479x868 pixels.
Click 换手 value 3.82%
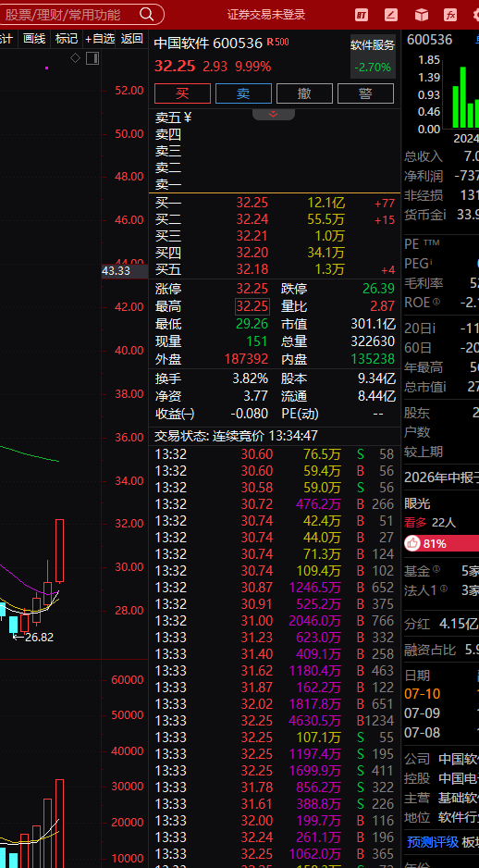(250, 379)
